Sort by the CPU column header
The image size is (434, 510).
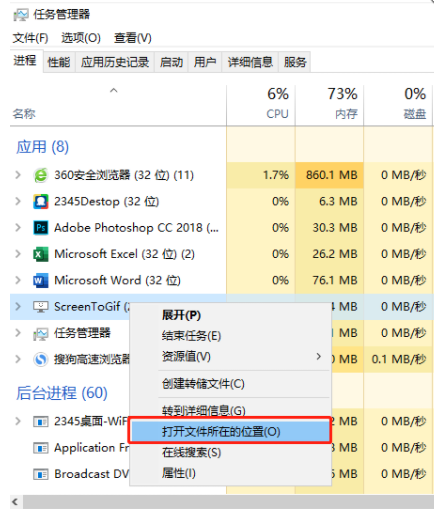coord(261,105)
